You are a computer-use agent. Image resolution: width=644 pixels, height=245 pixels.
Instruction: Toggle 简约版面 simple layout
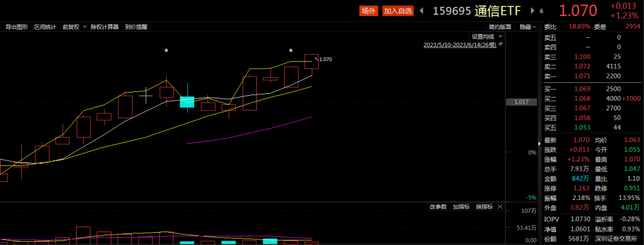500,27
